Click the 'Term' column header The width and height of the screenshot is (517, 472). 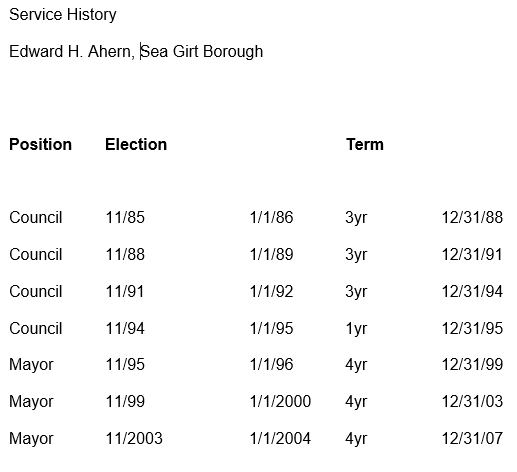(365, 145)
